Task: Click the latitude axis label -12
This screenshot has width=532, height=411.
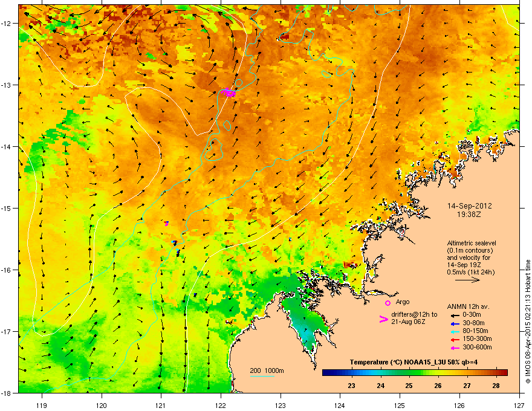Action: click(6, 24)
